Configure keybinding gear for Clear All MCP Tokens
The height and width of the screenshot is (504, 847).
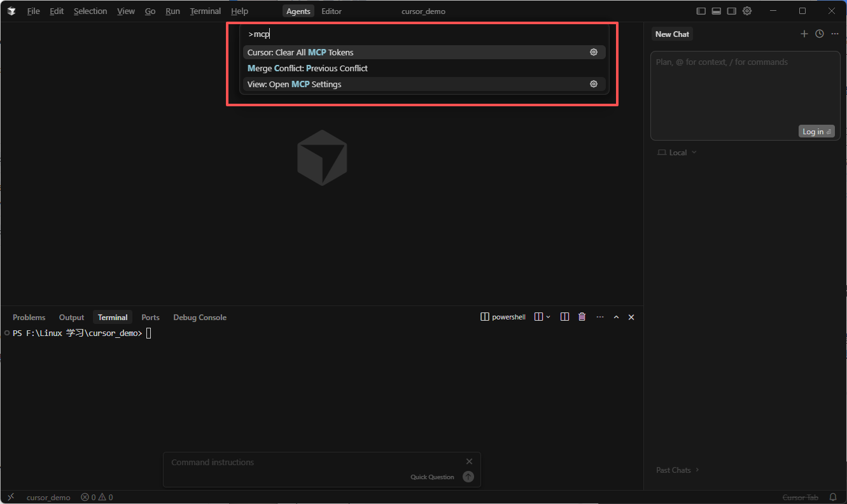click(x=594, y=52)
